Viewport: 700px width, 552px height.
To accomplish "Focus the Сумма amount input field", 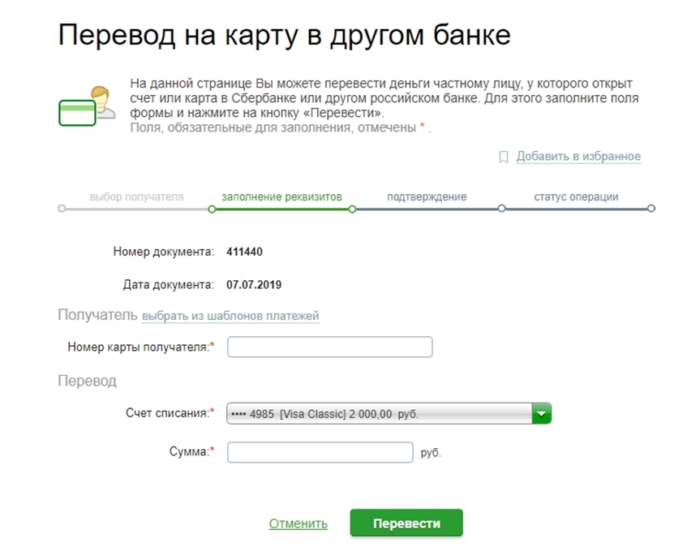I will (x=320, y=452).
